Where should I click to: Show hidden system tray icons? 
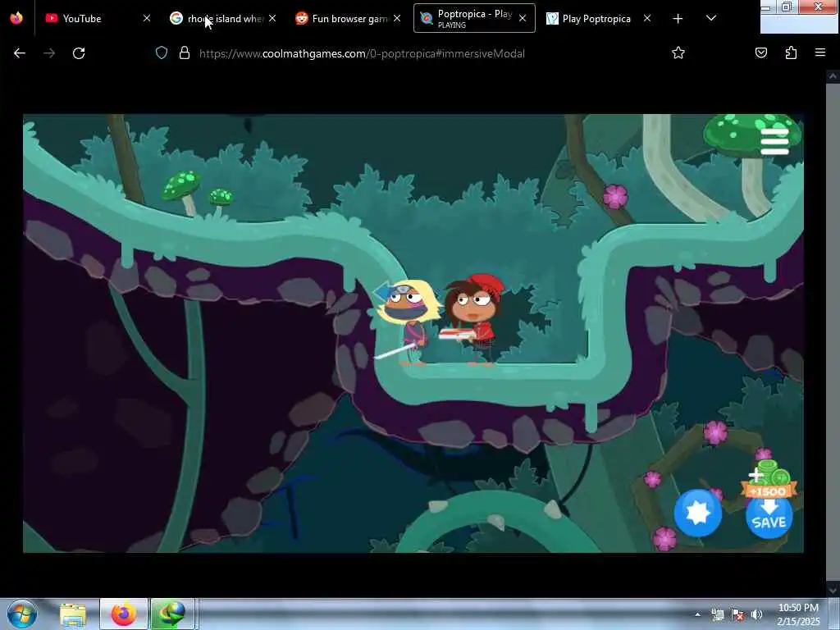(697, 614)
